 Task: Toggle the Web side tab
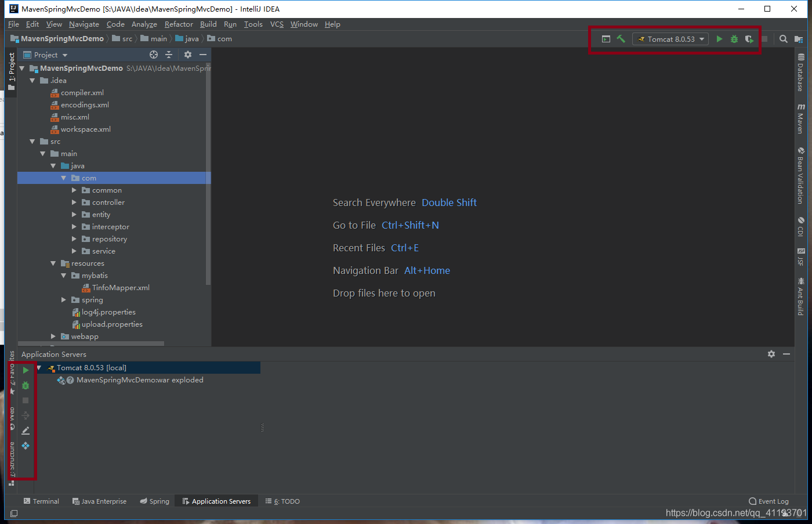pyautogui.click(x=12, y=419)
